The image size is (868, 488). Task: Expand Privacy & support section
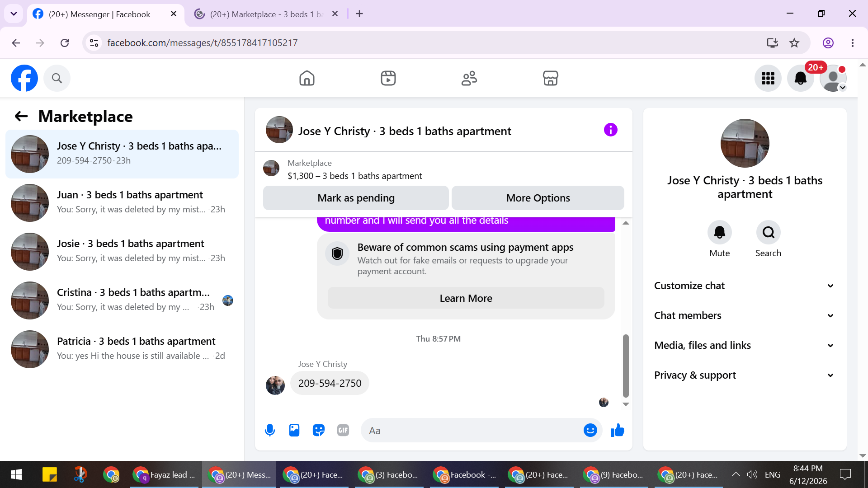pyautogui.click(x=744, y=375)
